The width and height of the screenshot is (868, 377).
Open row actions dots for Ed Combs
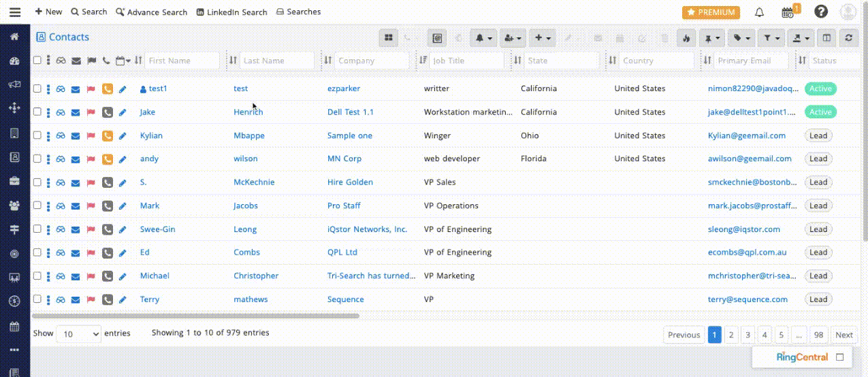click(x=48, y=252)
